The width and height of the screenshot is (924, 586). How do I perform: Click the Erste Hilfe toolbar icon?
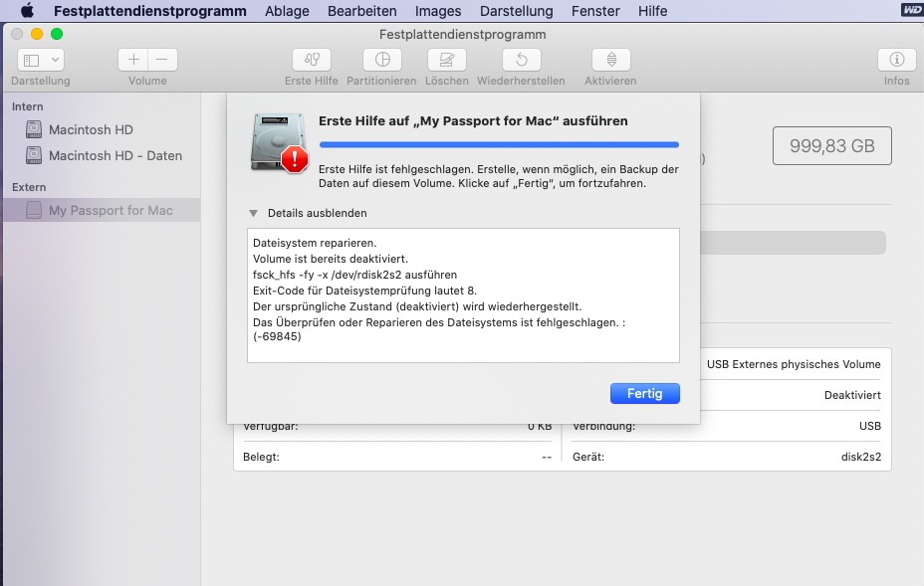coord(312,60)
